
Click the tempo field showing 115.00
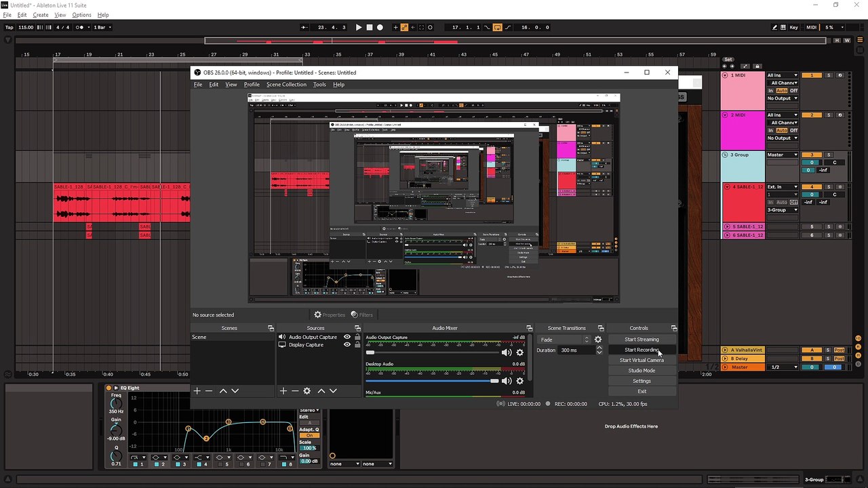(26, 27)
